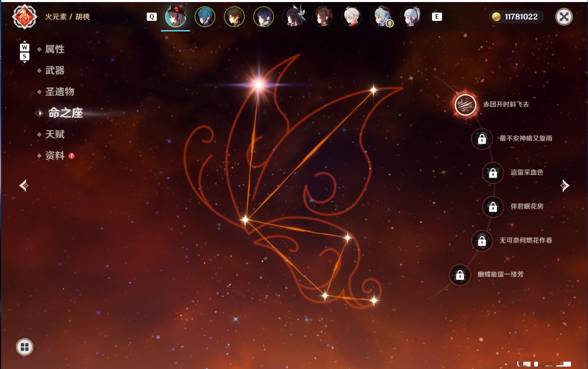This screenshot has height=369, width=588.
Task: Click the bright star node on constellation
Action: (259, 85)
